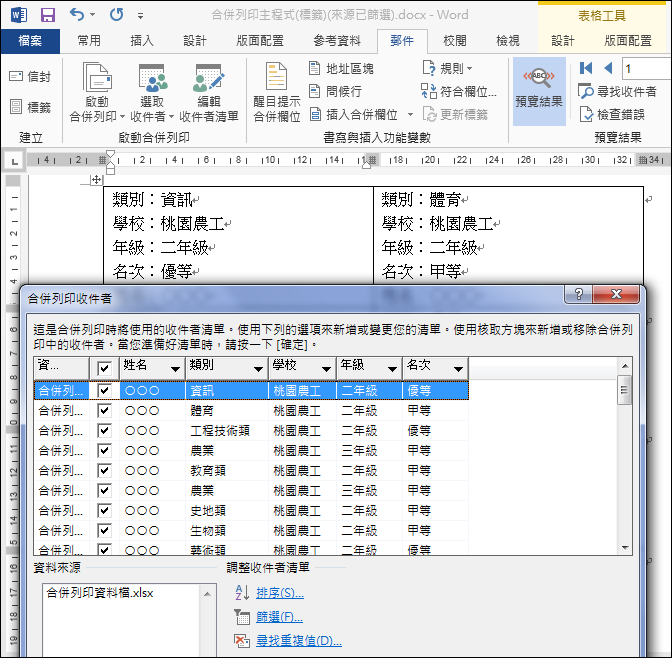The height and width of the screenshot is (658, 672).
Task: Insert 問候行 greeting line
Action: click(336, 91)
